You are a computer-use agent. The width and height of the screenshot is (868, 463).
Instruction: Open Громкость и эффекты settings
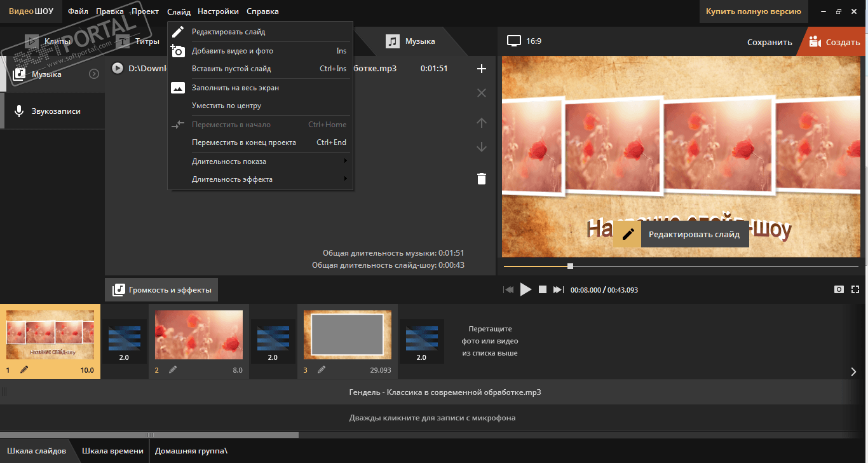tap(162, 290)
